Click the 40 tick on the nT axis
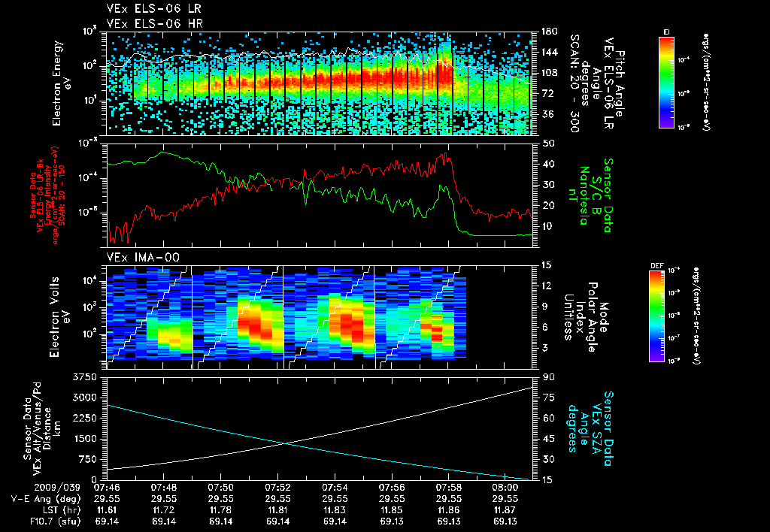 (547, 164)
